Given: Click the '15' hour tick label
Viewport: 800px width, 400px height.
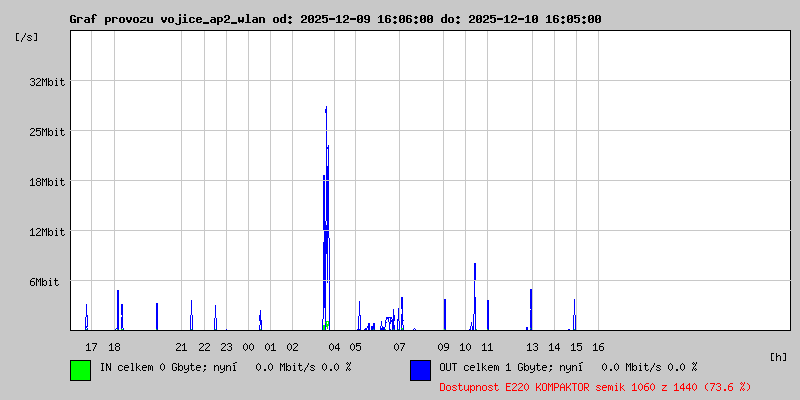Looking at the screenshot, I should [576, 347].
